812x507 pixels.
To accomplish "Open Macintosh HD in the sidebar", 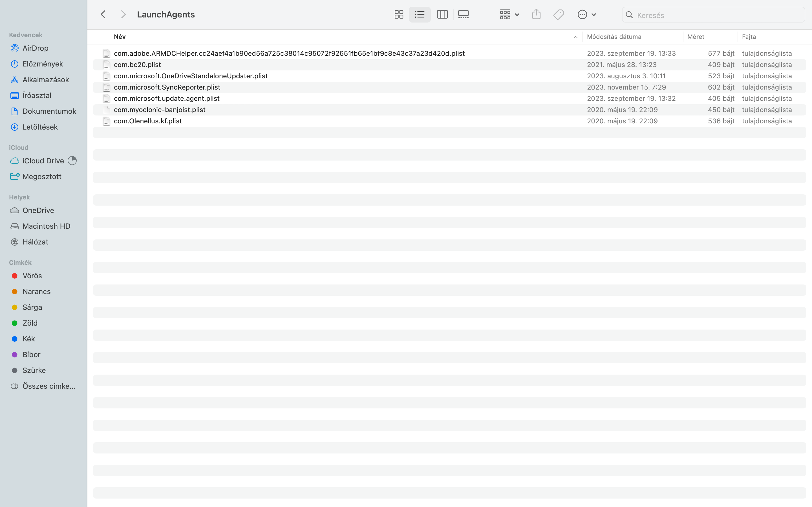I will [x=46, y=226].
